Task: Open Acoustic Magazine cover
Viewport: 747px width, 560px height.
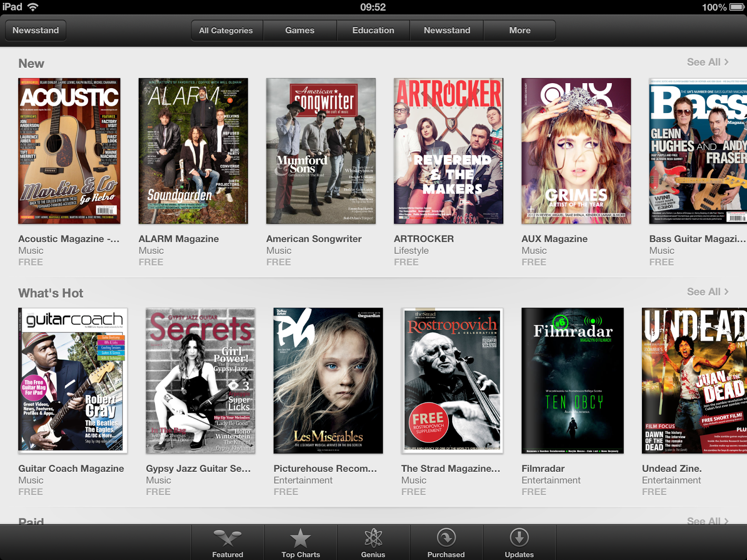Action: [70, 151]
